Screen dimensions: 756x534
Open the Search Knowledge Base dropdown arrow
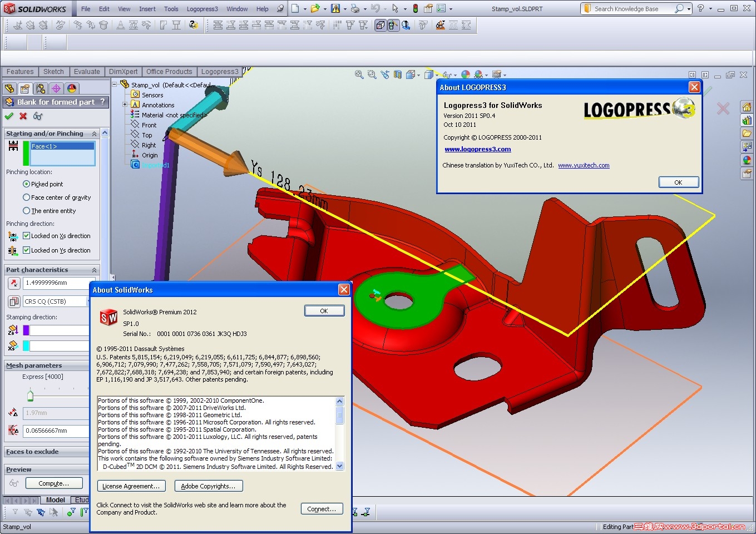(x=689, y=9)
